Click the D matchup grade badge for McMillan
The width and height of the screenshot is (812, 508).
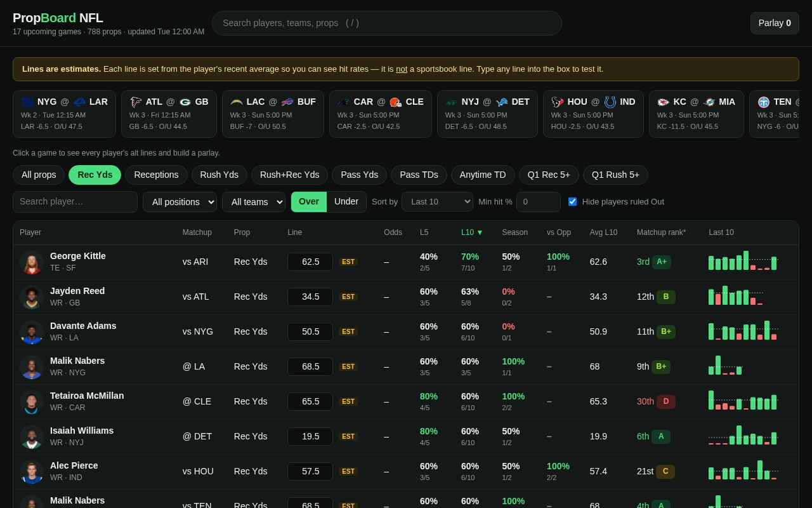(x=666, y=401)
